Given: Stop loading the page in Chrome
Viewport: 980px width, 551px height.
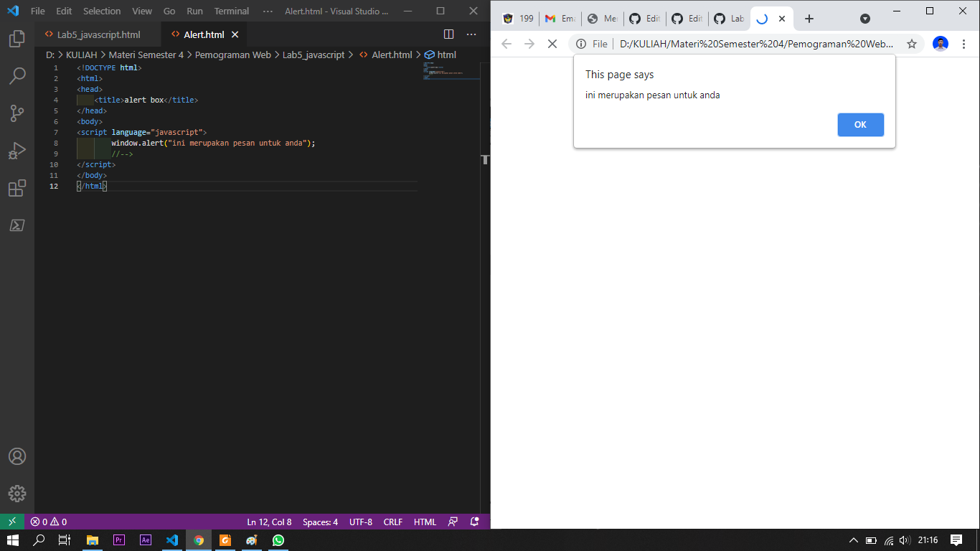Looking at the screenshot, I should pos(552,44).
